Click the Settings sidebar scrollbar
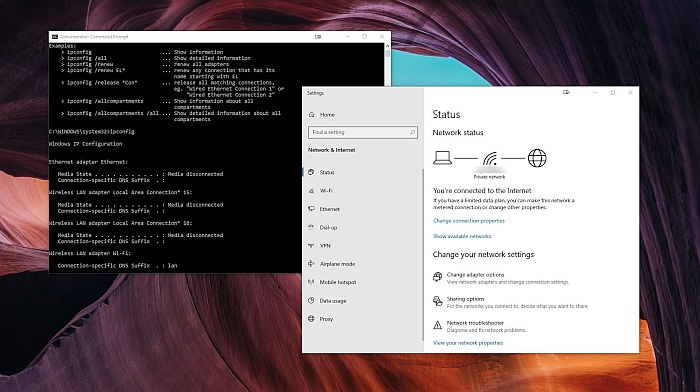The image size is (700, 392). point(423,254)
